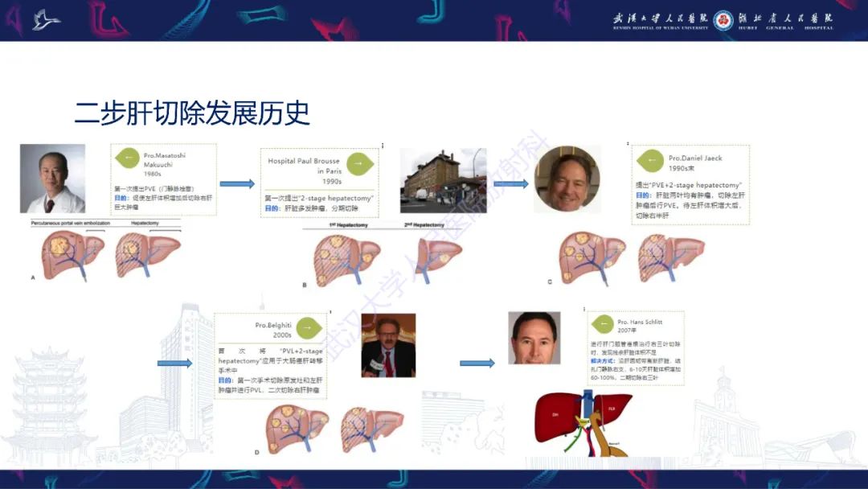The height and width of the screenshot is (489, 868).
Task: Click the green leaf arrow beside Pro.Belghiti
Action: coord(309,328)
